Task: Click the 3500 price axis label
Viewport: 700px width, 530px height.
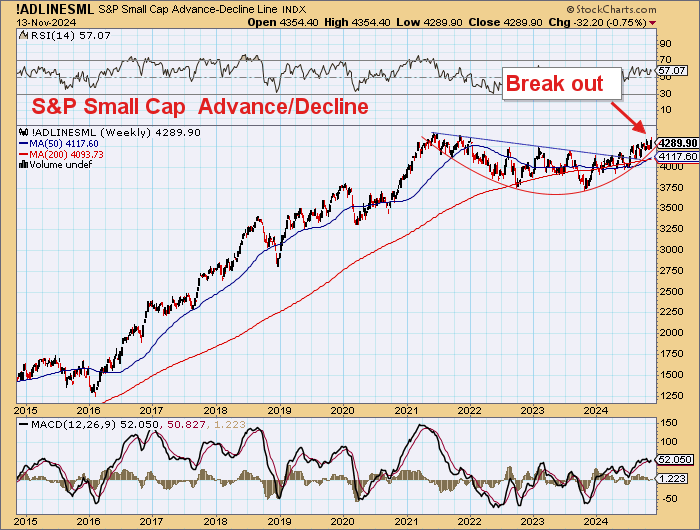Action: (671, 208)
